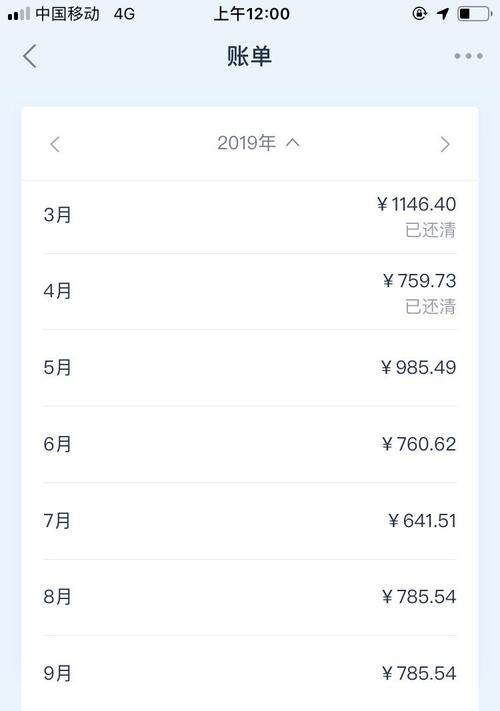Tap 已还清 status under April bill
This screenshot has width=500, height=711.
coord(430,307)
